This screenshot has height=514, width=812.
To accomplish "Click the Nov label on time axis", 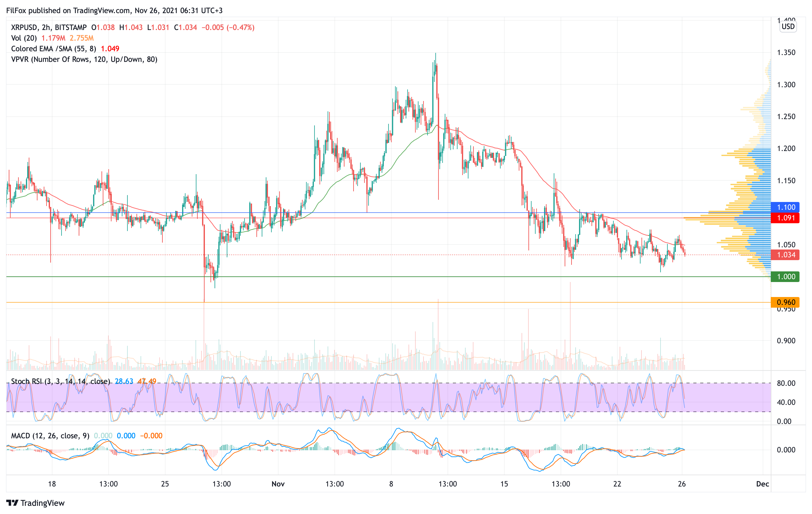I will coord(278,484).
